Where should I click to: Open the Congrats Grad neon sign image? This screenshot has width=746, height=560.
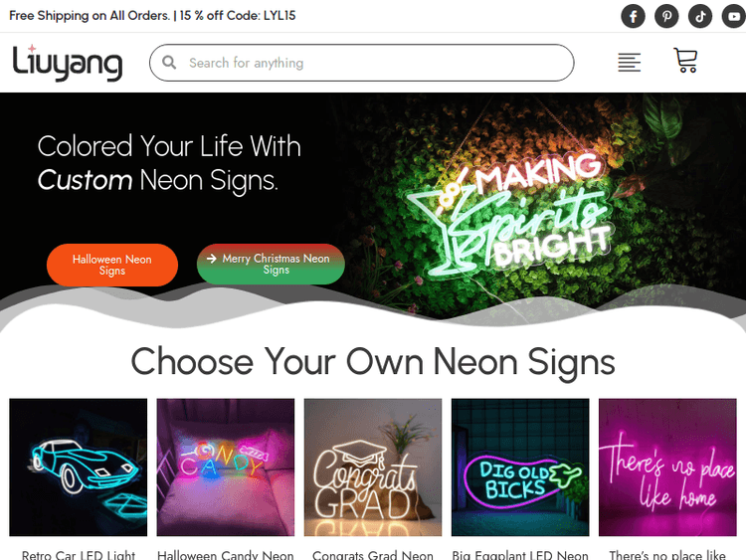tap(373, 467)
